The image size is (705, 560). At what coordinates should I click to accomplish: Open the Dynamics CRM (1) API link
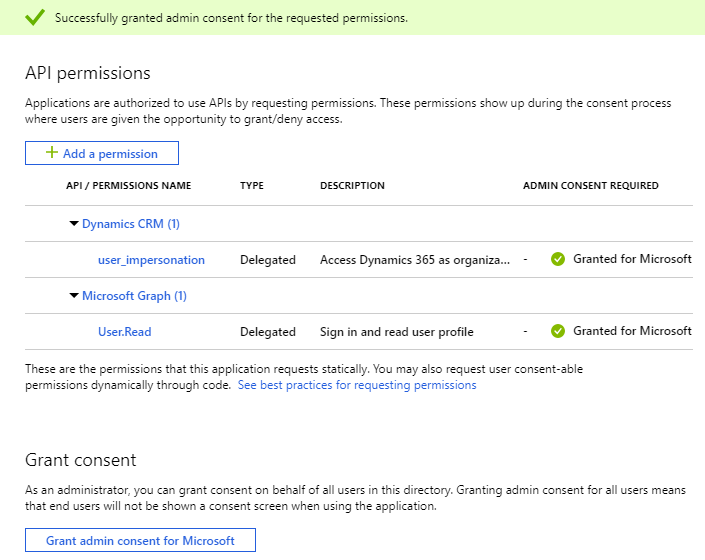click(131, 224)
